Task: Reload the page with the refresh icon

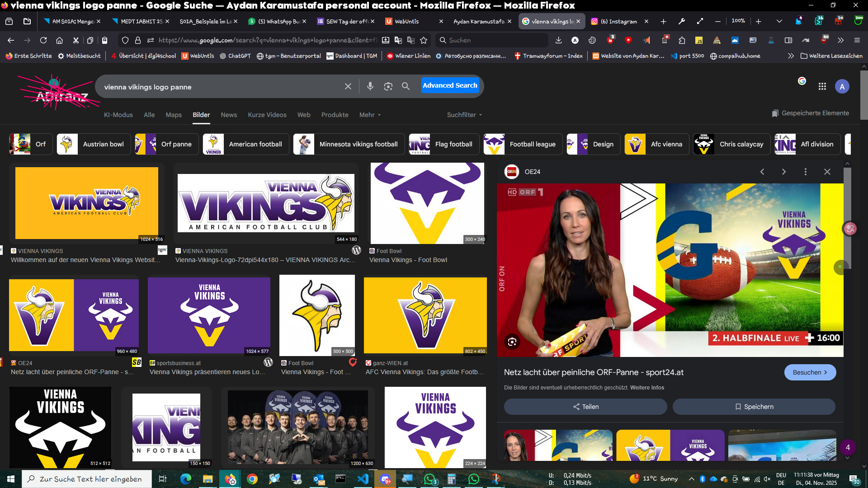Action: pos(43,40)
